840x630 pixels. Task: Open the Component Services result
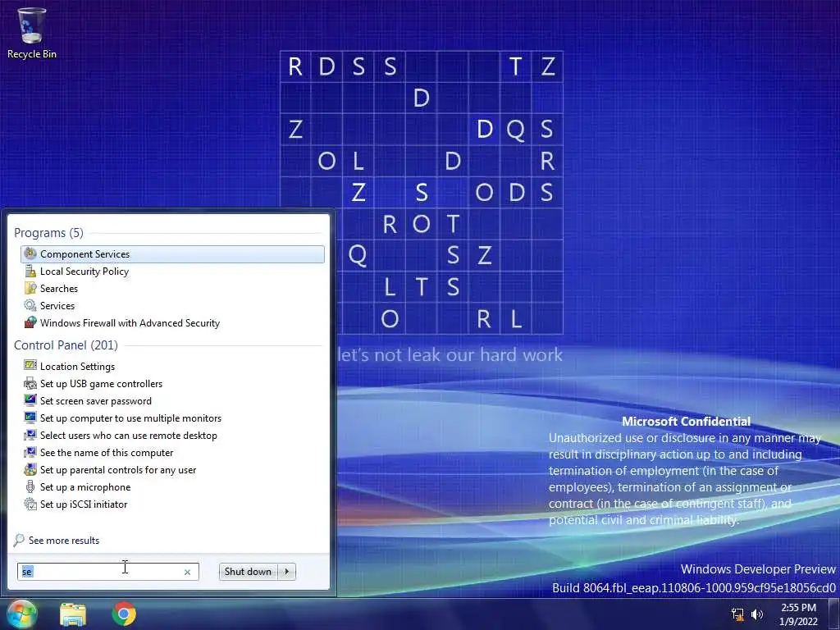[x=172, y=254]
